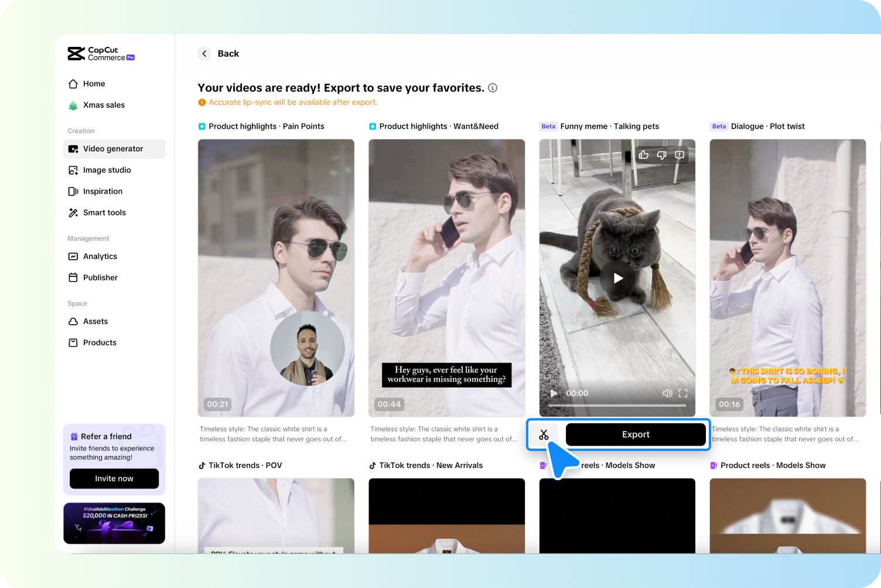This screenshot has height=588, width=881.
Task: Export the Funny meme Talking pets video
Action: [636, 434]
